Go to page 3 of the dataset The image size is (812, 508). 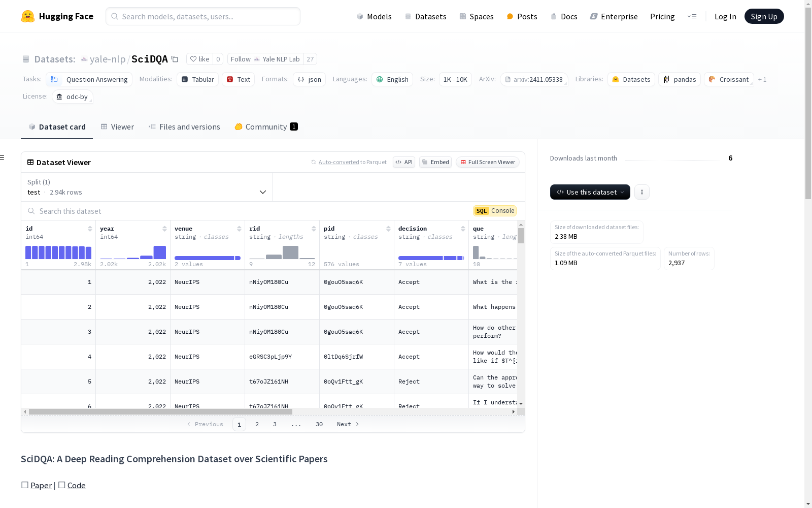pos(275,424)
